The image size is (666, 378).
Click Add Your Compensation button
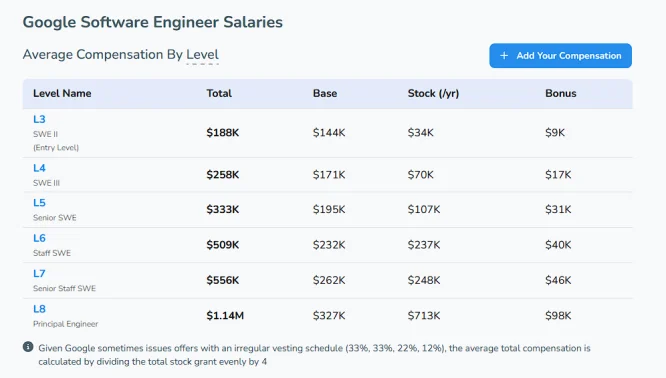(560, 56)
